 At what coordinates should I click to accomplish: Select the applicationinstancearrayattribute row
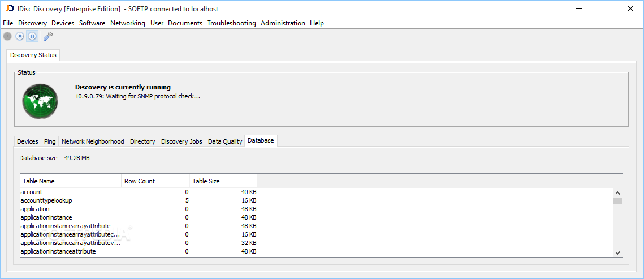[x=139, y=226]
